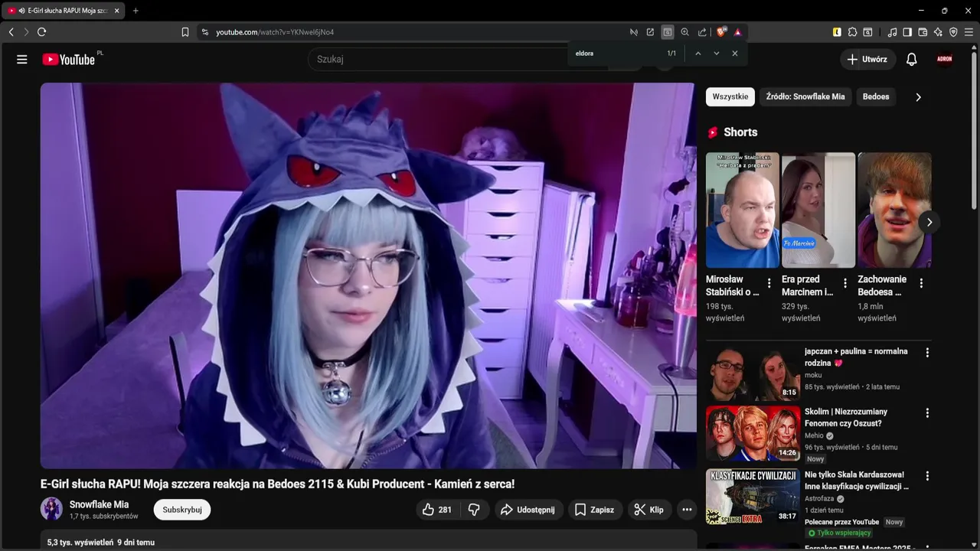Dislike the video with thumbs-down icon

pos(474,510)
